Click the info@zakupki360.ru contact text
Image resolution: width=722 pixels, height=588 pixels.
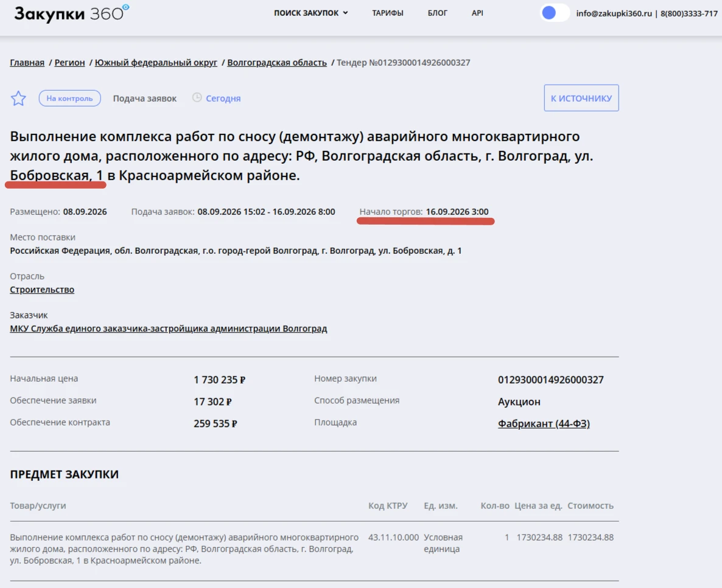[614, 13]
